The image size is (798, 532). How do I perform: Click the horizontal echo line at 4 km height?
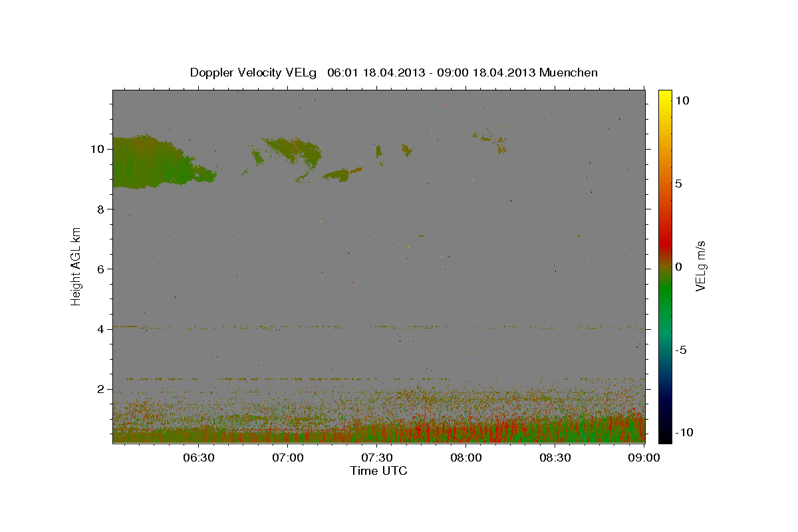pyautogui.click(x=378, y=327)
